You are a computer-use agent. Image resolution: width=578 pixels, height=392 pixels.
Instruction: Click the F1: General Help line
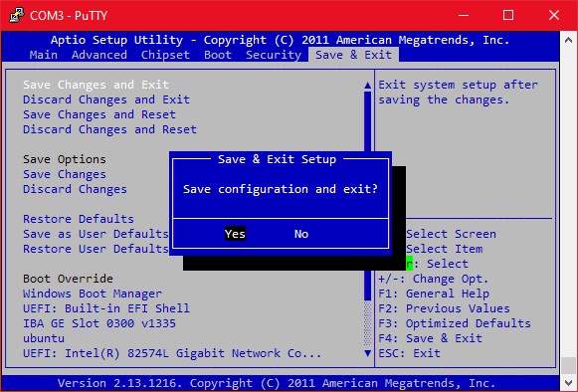point(434,294)
